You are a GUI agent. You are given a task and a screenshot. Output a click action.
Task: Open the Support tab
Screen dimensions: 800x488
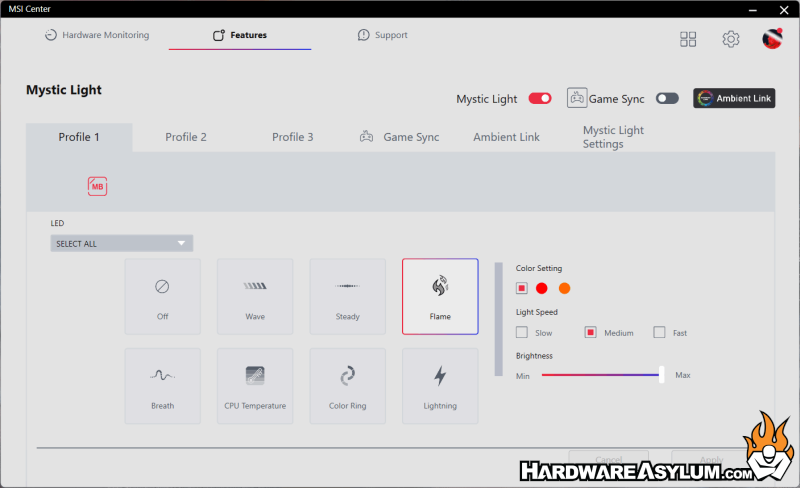383,35
